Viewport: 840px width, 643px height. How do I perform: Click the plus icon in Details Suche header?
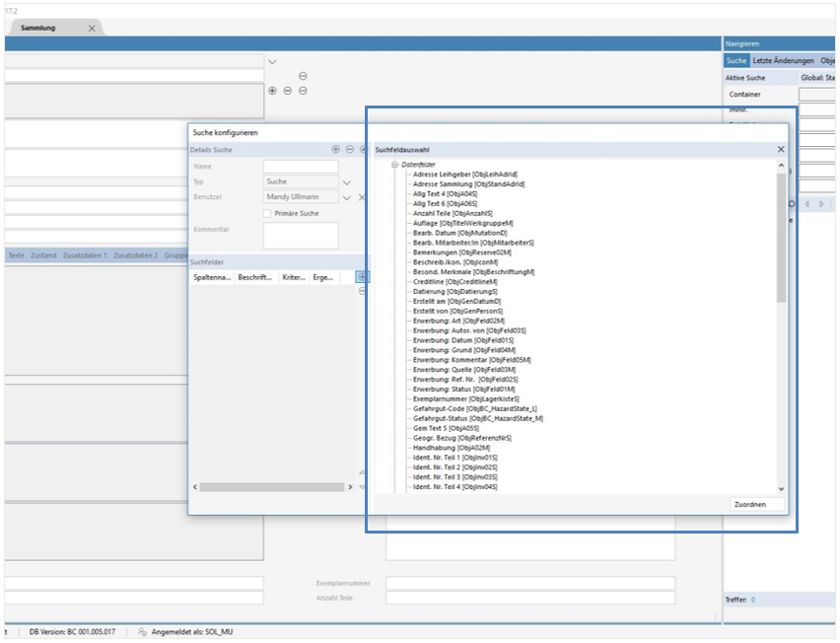[x=335, y=149]
